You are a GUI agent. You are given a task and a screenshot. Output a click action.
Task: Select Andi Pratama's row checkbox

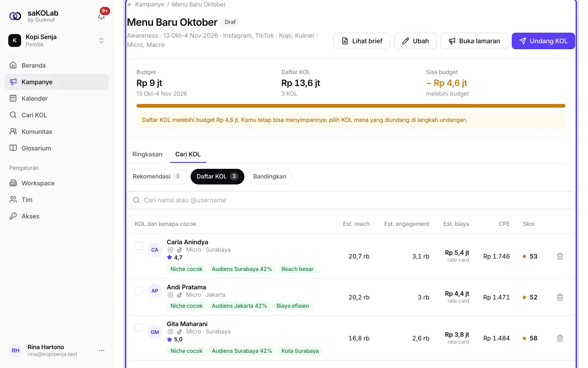(139, 291)
